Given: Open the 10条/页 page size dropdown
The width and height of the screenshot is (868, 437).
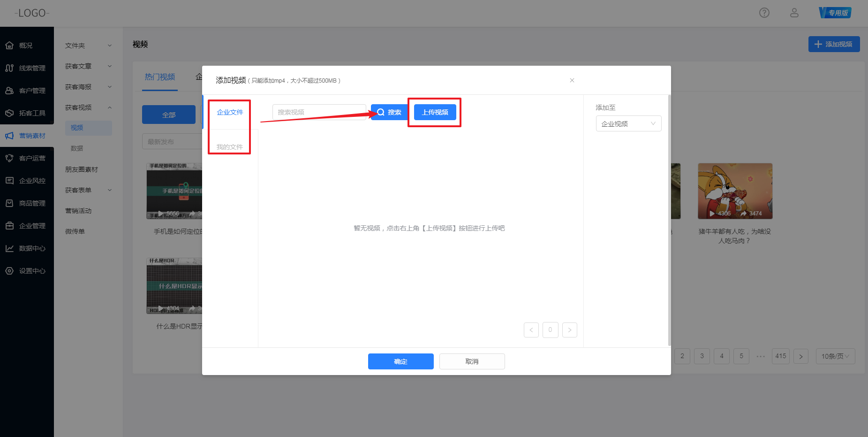Looking at the screenshot, I should point(835,356).
